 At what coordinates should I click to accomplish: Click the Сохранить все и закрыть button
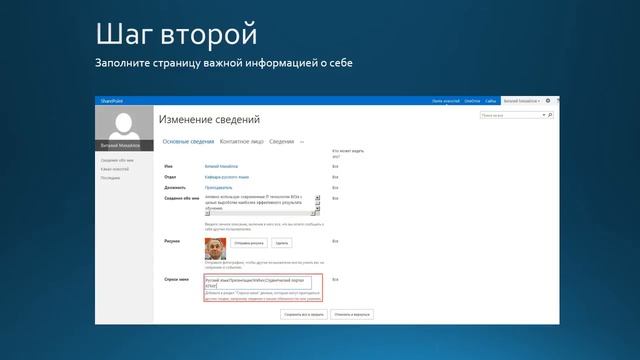tap(304, 315)
